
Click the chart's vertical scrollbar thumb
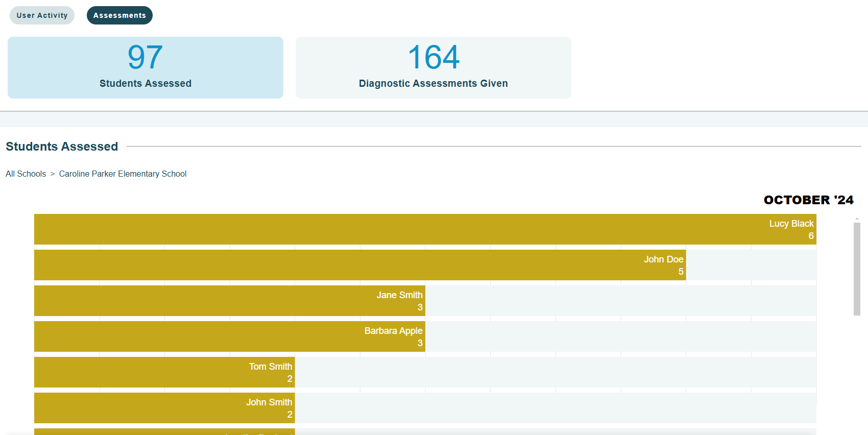pos(857,269)
